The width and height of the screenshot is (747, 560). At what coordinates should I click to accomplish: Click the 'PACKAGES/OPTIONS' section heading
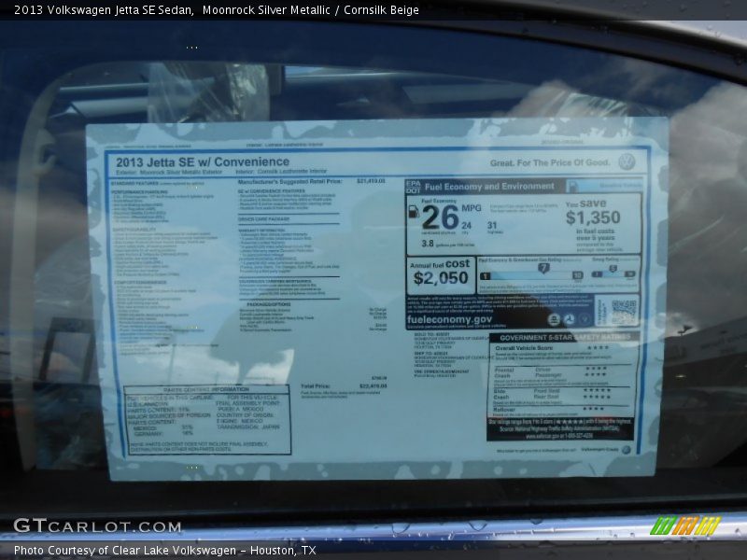[x=269, y=304]
